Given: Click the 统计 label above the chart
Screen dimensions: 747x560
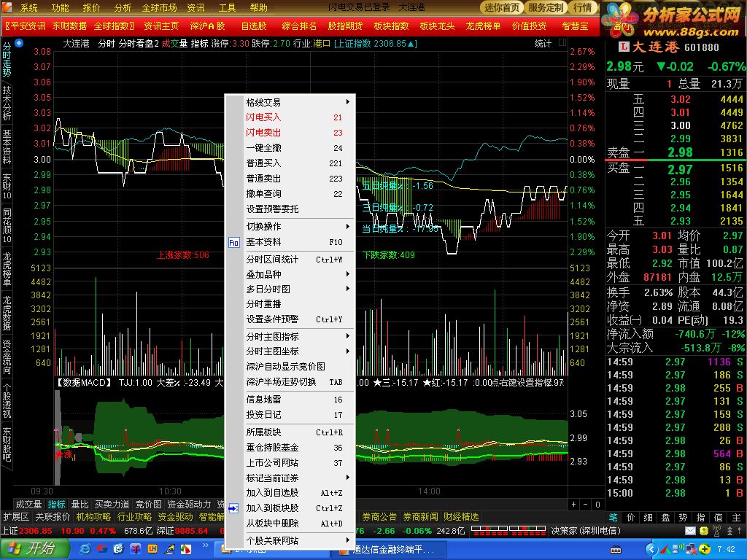Looking at the screenshot, I should [543, 43].
